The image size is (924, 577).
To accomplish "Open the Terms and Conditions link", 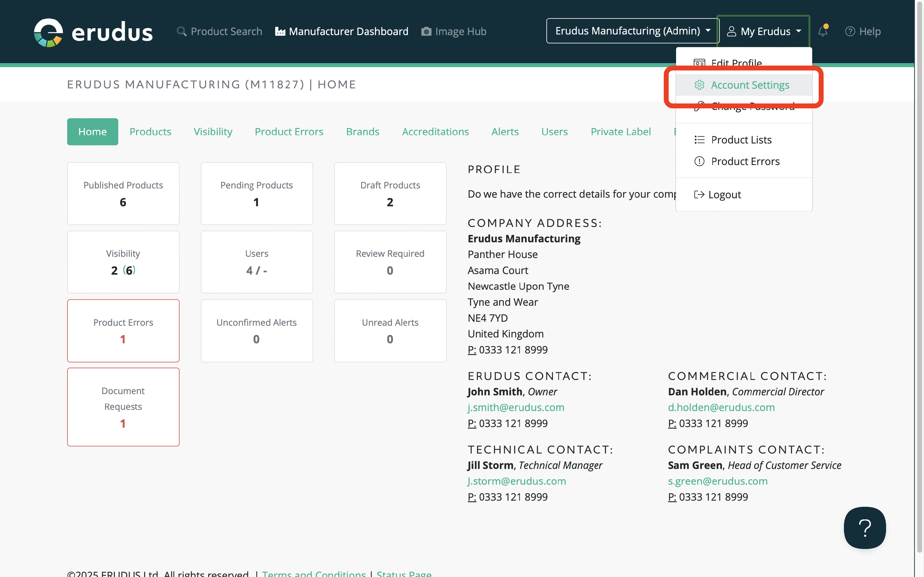I will pos(314,573).
